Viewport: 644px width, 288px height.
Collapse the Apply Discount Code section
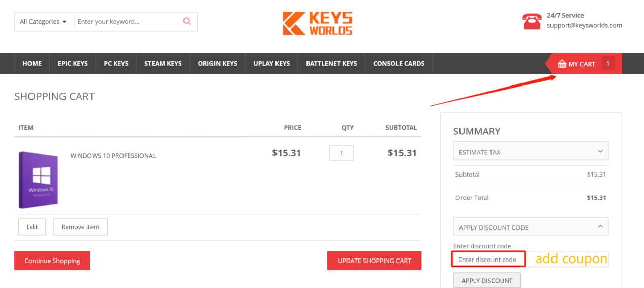pos(531,227)
